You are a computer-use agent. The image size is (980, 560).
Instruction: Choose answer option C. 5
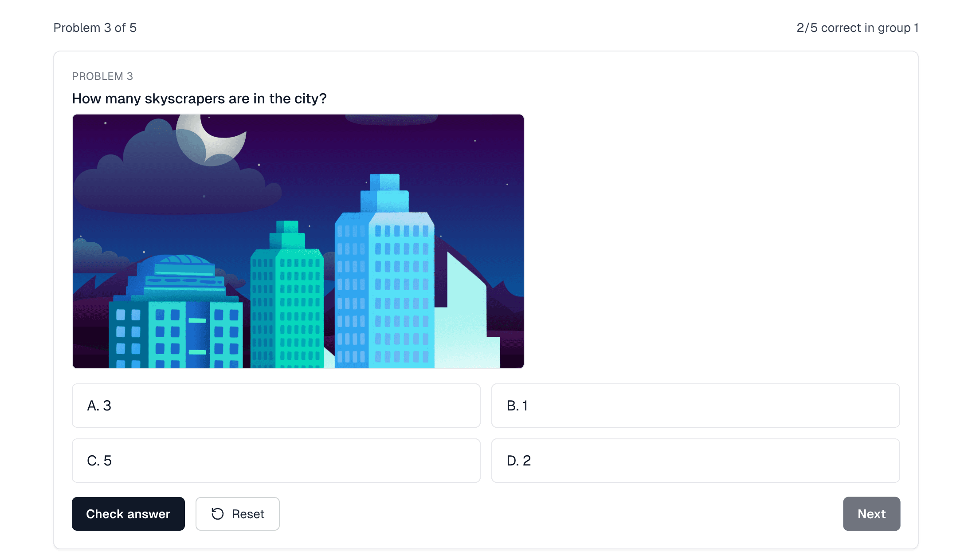click(x=276, y=461)
